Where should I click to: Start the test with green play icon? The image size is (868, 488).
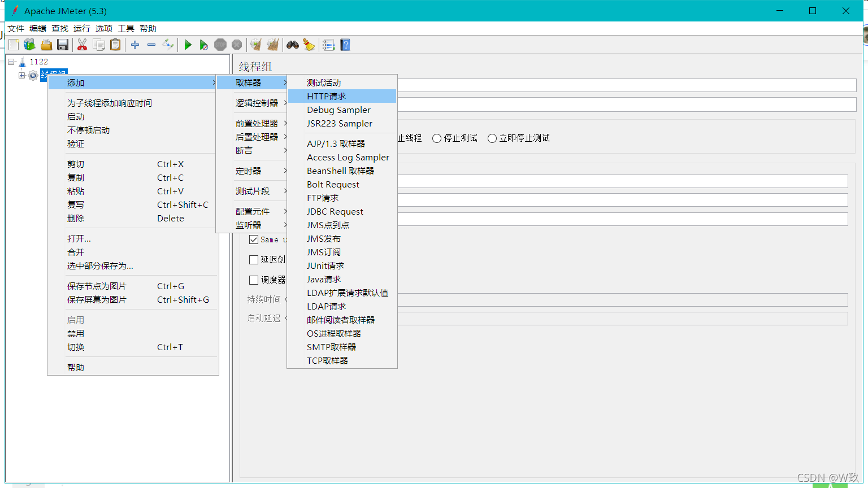pos(188,45)
